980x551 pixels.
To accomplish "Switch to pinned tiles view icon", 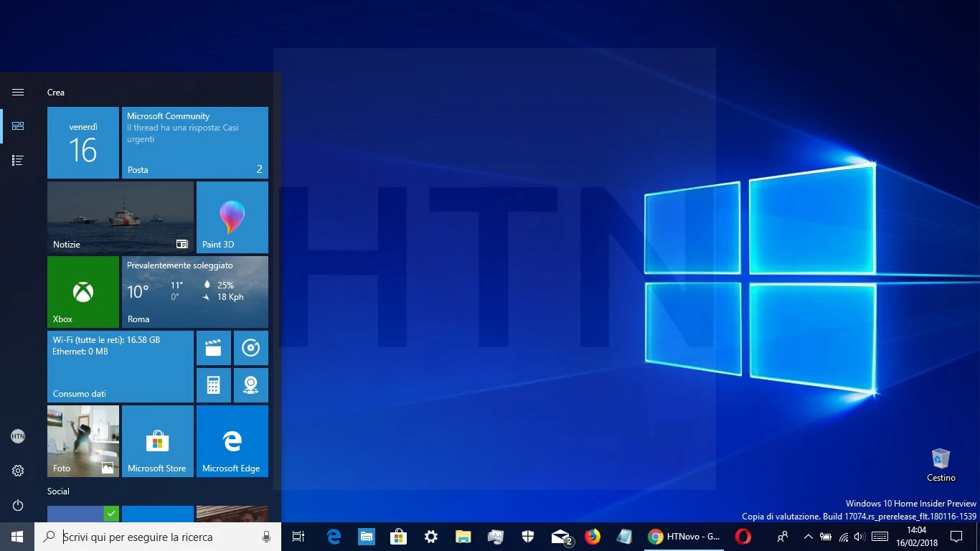I will 18,126.
